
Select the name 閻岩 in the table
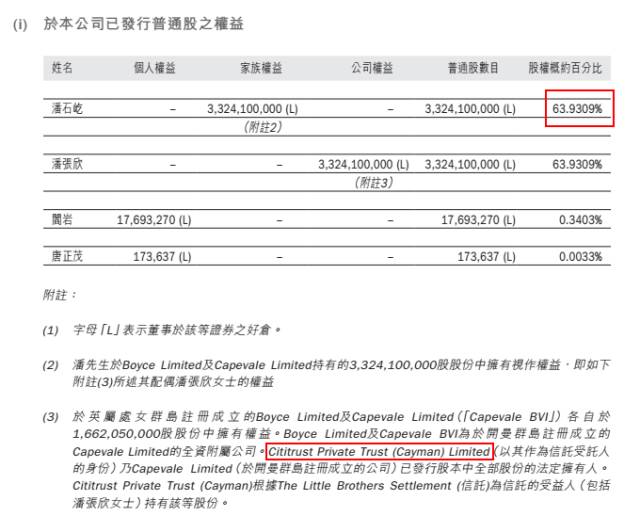[62, 217]
